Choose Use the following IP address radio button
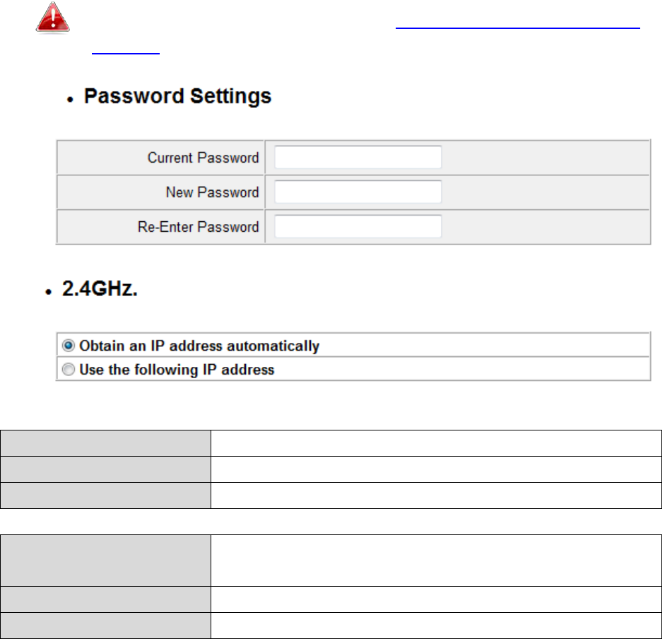This screenshot has width=672, height=639. tap(69, 370)
